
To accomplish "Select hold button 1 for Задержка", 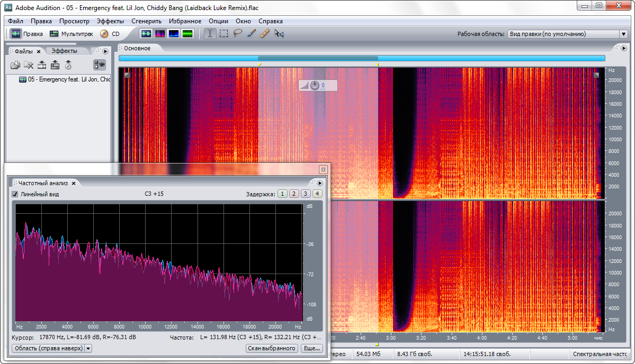I will [x=282, y=194].
